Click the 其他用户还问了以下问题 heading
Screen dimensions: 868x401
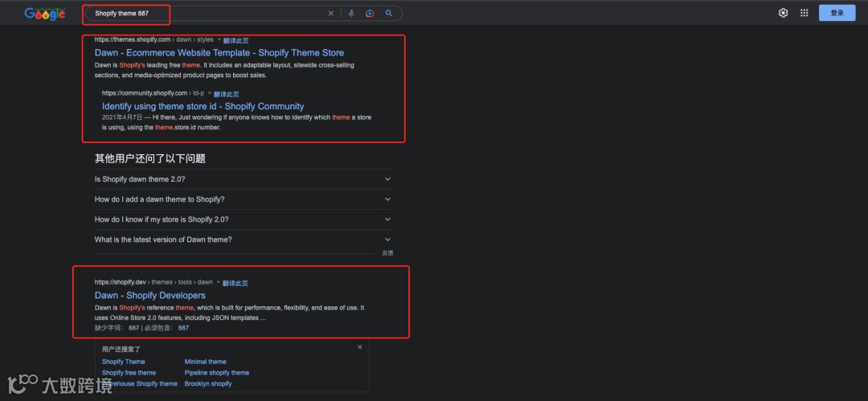coord(150,158)
